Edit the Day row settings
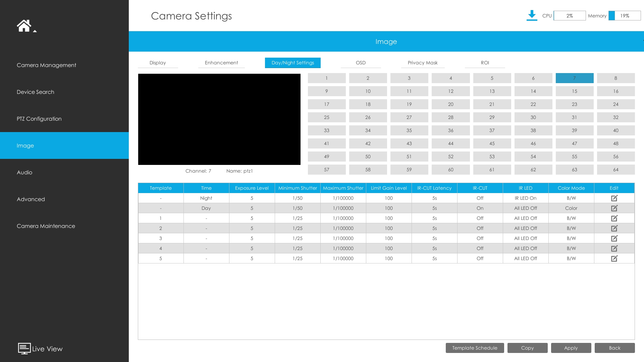Screen dimensions: 644x362 pos(614,208)
